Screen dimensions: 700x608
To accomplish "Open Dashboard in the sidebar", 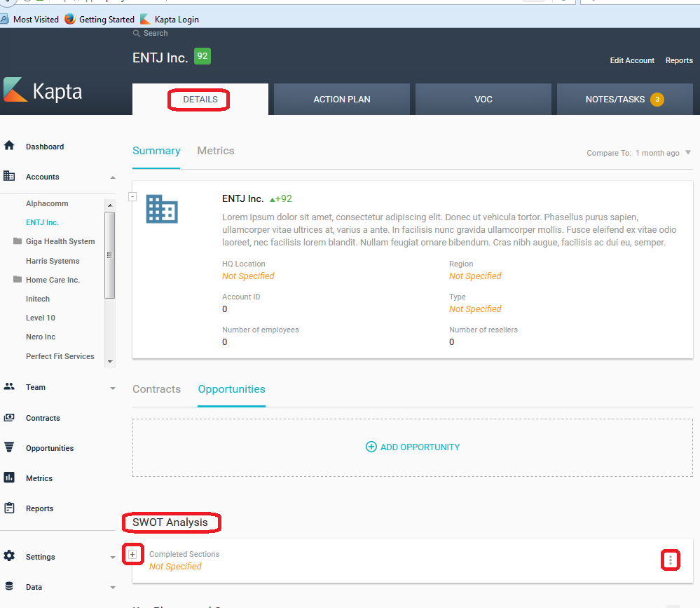I will pos(45,147).
